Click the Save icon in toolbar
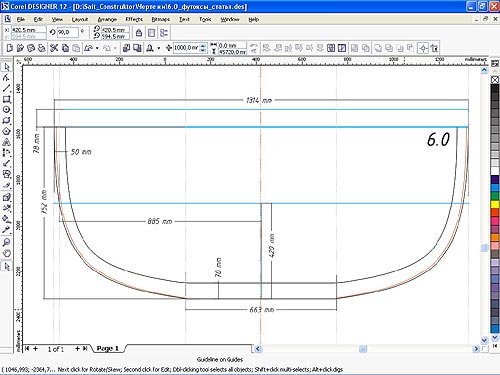This screenshot has width=500, height=375. (x=31, y=48)
